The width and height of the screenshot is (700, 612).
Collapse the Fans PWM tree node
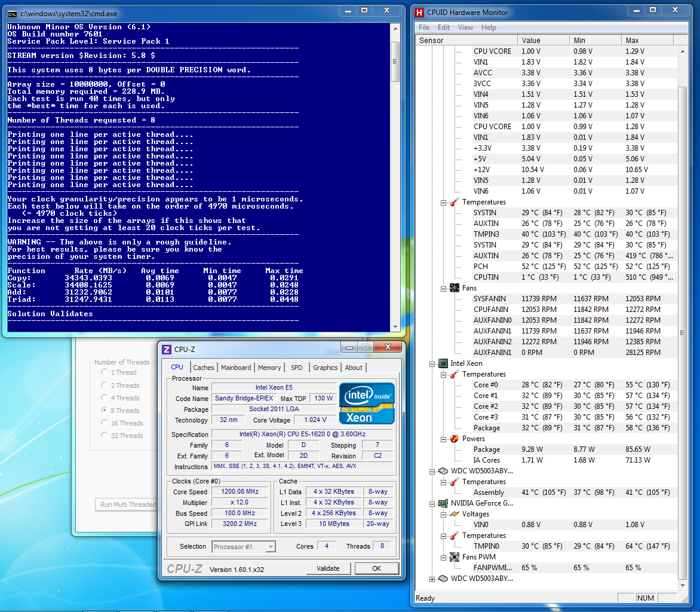pos(443,558)
